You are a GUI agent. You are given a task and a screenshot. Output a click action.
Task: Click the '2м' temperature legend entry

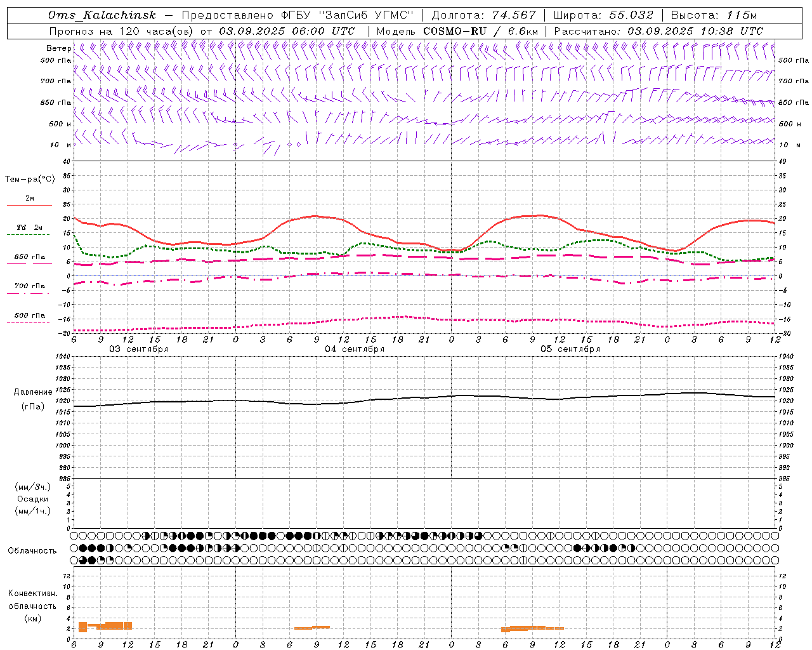point(30,198)
